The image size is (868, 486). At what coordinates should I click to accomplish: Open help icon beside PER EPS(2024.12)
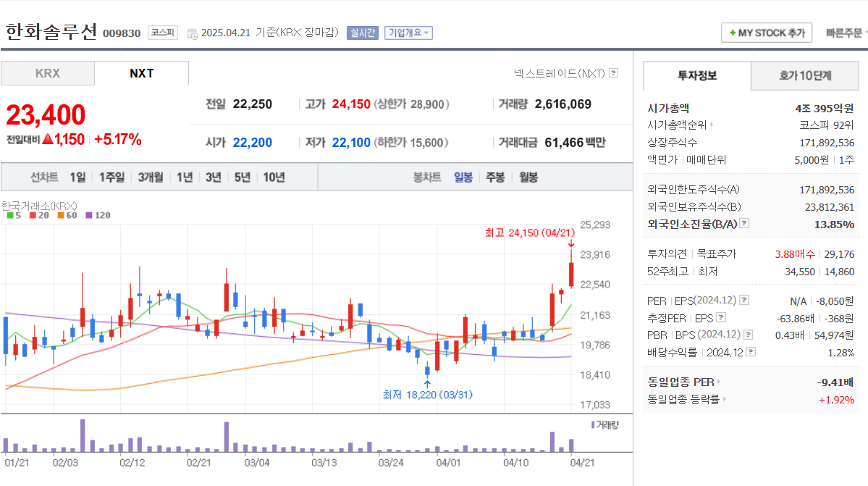(x=744, y=300)
